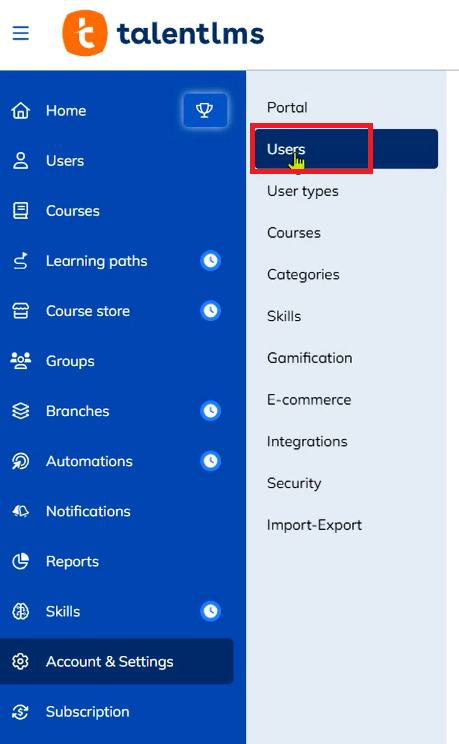Choose User types in the submenu
This screenshot has width=459, height=744.
click(303, 191)
